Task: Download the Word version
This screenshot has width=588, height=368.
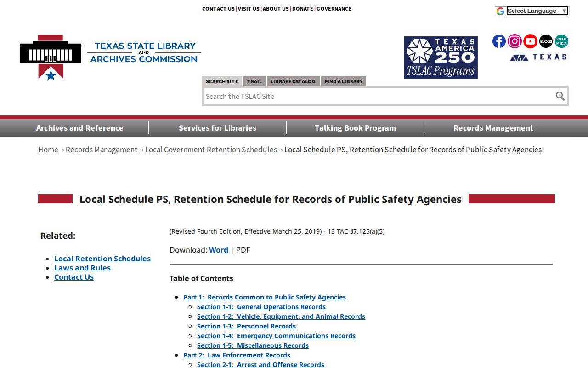Action: 219,250
